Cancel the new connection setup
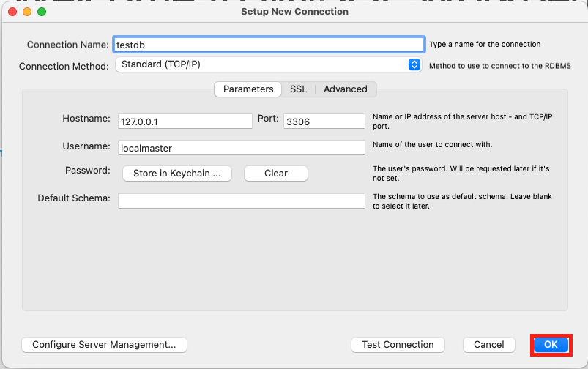 coord(489,345)
